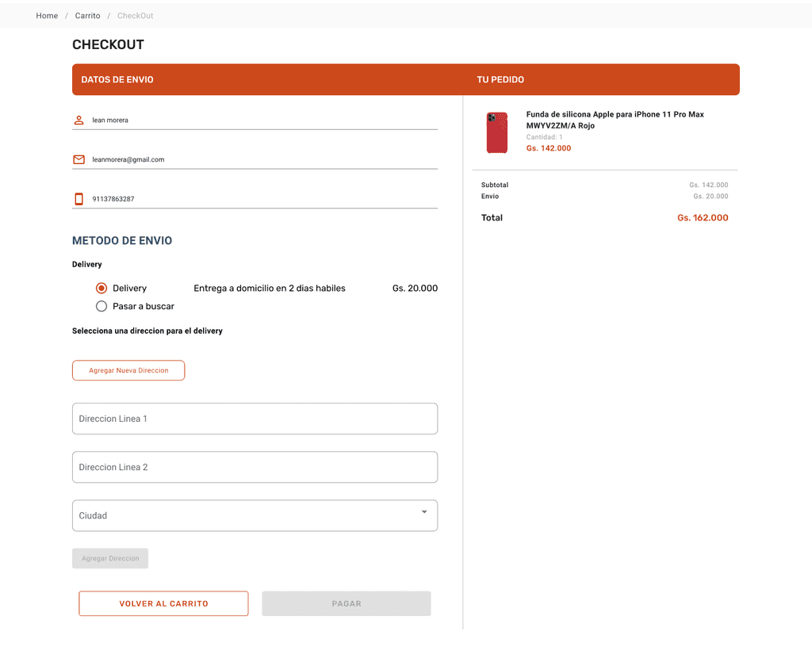Focus the Direccion Linea 1 field
This screenshot has height=658, width=812.
point(255,419)
